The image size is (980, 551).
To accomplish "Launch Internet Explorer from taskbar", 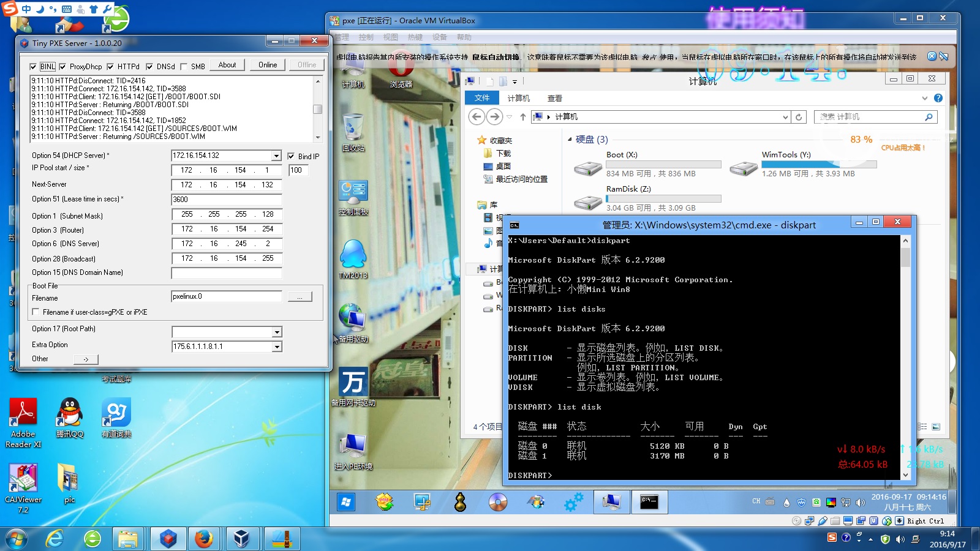I will [x=55, y=539].
